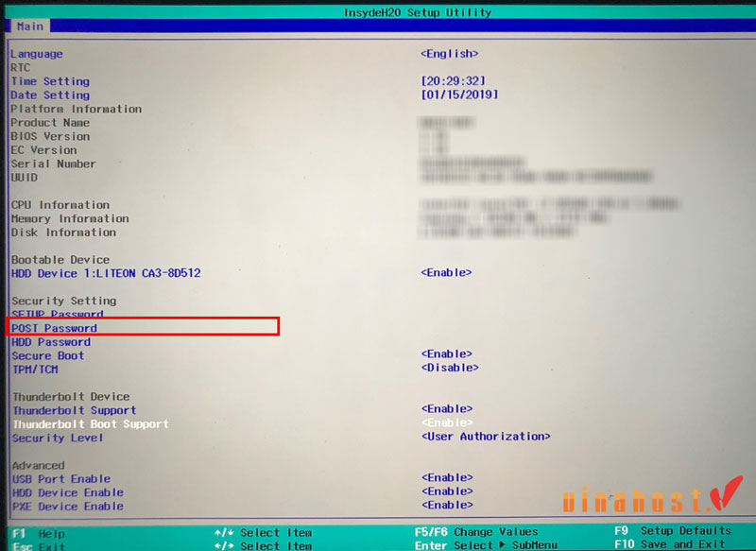This screenshot has height=551, width=756.
Task: Click the Thunderbolt Device heading
Action: pyautogui.click(x=71, y=397)
